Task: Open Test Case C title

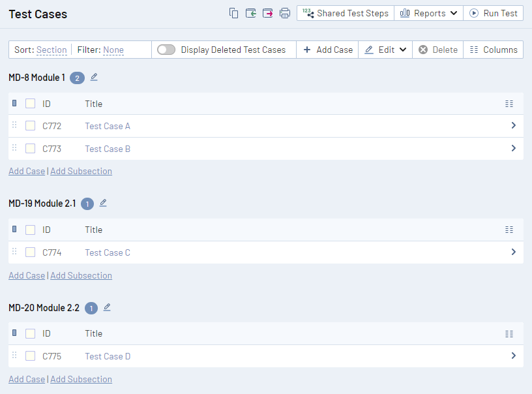Action: 108,252
